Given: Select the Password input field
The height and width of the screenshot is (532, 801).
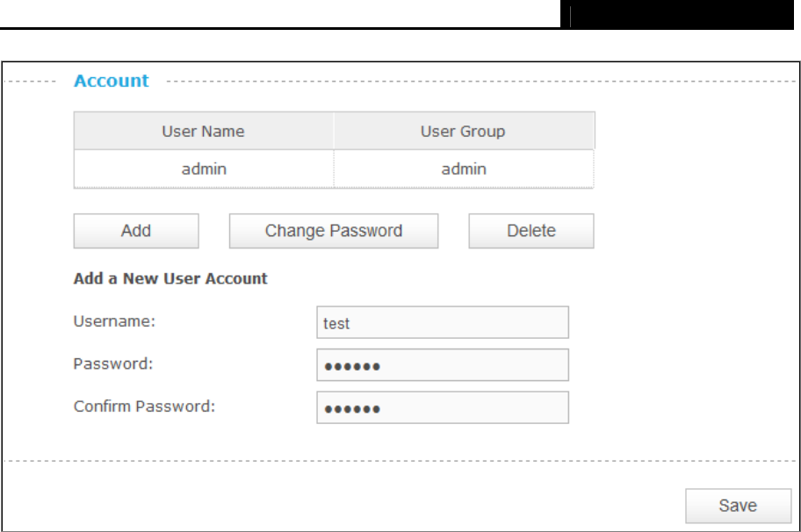Looking at the screenshot, I should click(443, 365).
